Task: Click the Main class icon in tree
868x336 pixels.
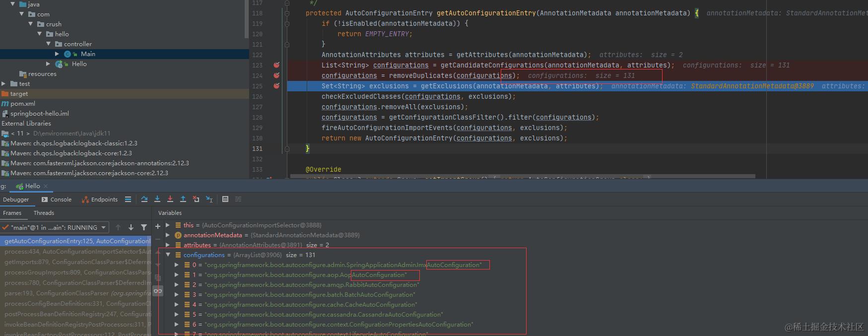Action: pyautogui.click(x=68, y=54)
